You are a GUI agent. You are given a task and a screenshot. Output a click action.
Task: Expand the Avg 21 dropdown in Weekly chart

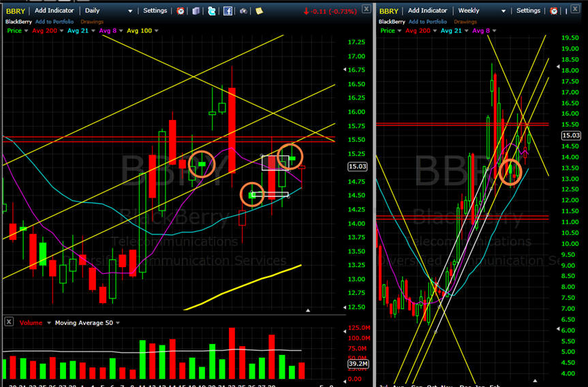[x=467, y=31]
